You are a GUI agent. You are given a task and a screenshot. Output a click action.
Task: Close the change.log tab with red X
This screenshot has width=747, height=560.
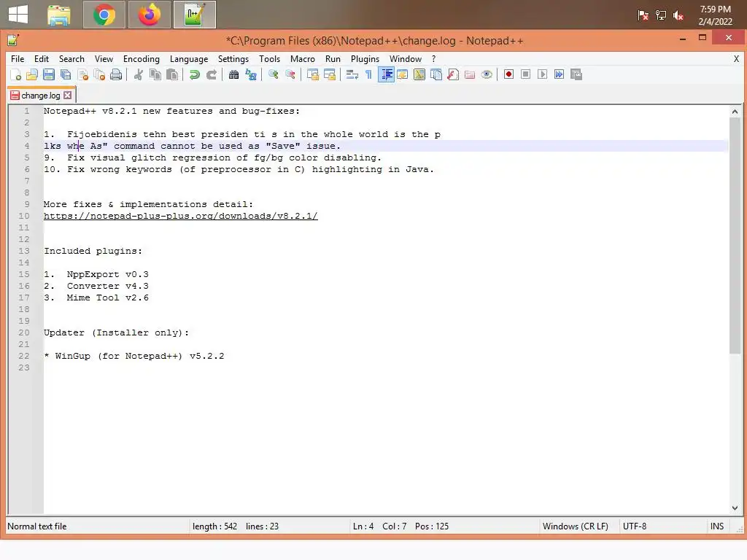pyautogui.click(x=68, y=96)
